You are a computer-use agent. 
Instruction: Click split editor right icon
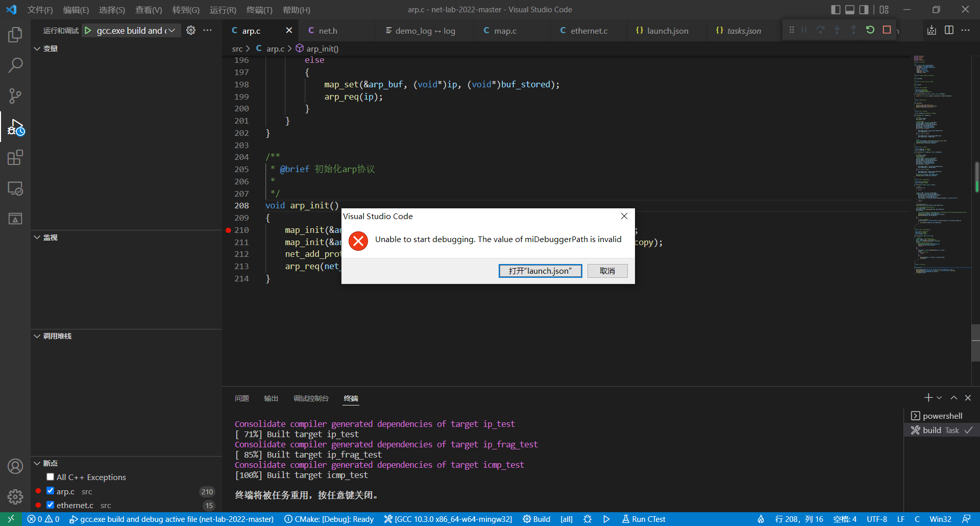point(949,30)
